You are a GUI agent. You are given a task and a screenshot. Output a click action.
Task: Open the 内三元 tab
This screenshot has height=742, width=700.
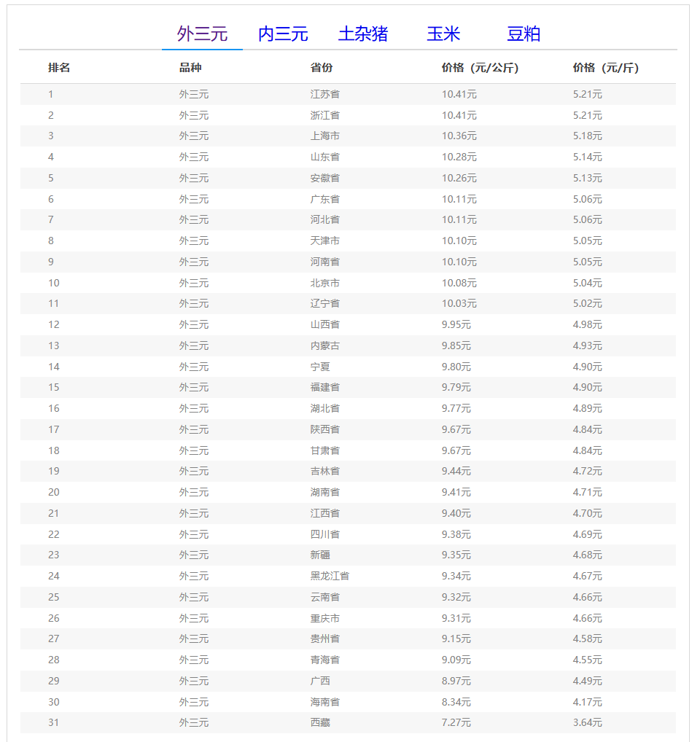tap(283, 34)
